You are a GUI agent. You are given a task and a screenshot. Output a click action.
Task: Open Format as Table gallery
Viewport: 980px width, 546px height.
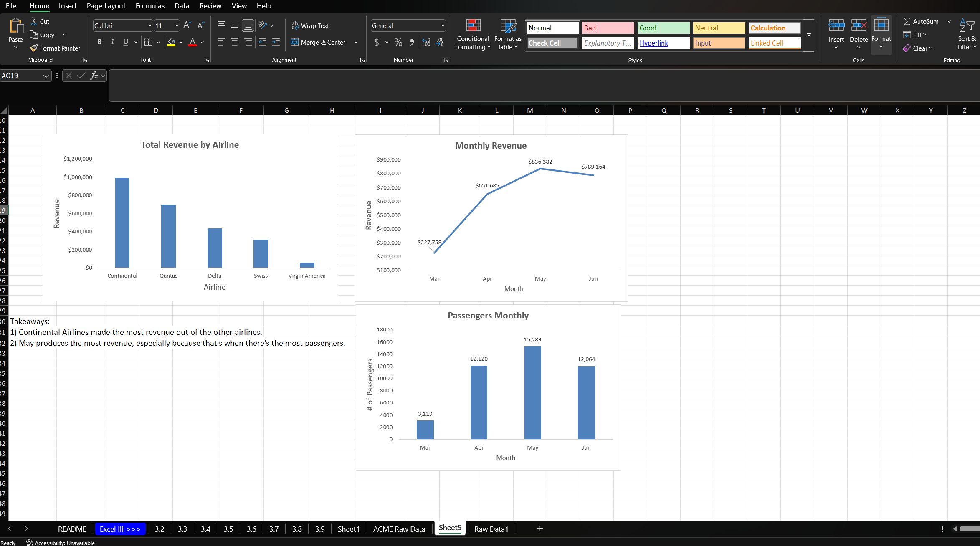508,35
